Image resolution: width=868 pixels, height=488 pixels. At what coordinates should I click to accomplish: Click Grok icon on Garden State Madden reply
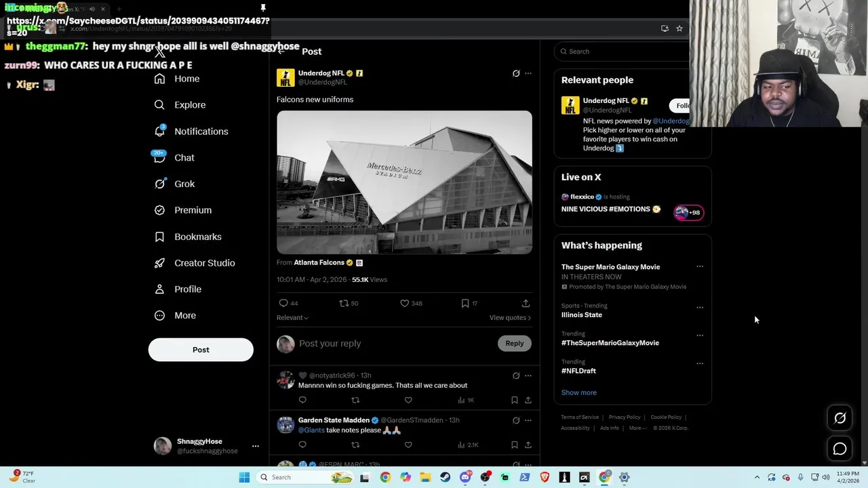[x=516, y=420]
